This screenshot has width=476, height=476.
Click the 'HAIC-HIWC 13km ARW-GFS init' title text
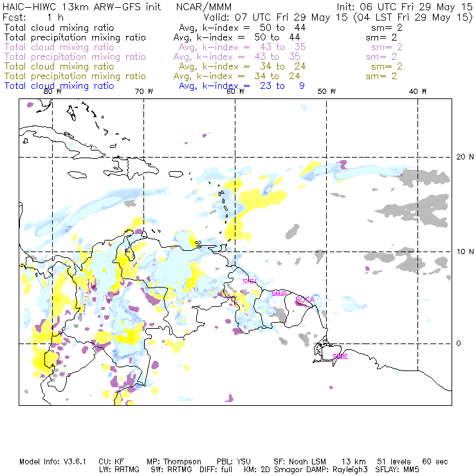82,7
